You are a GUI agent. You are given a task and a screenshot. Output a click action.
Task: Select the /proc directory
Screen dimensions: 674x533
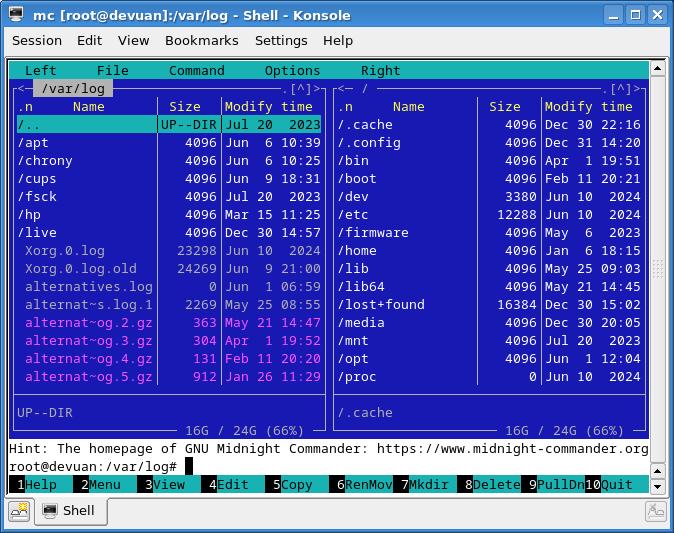(x=489, y=377)
